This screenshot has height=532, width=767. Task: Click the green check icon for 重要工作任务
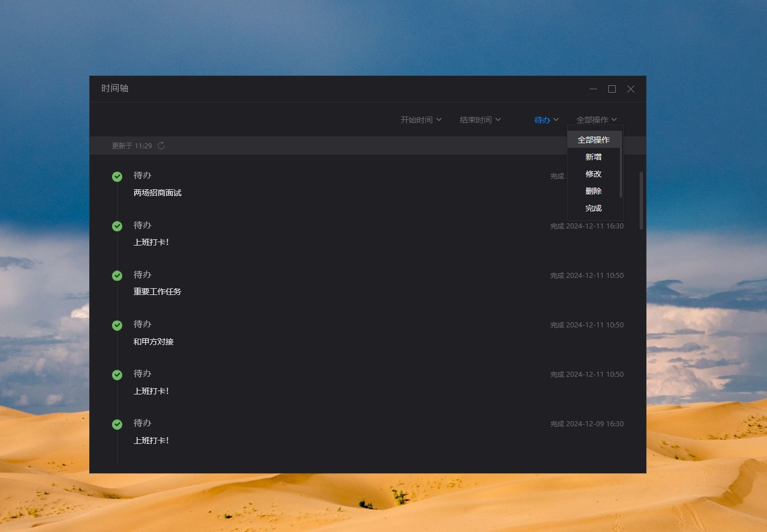[x=117, y=276]
